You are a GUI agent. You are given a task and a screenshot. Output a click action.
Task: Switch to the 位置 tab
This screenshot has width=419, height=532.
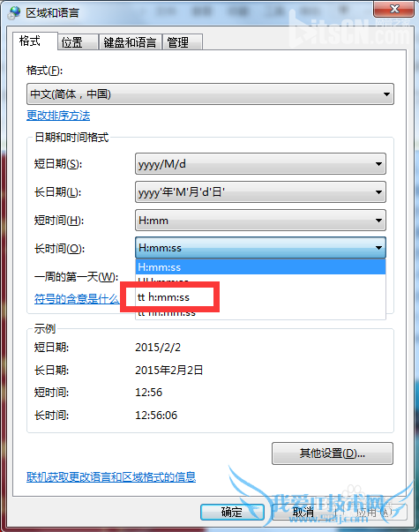tap(78, 42)
